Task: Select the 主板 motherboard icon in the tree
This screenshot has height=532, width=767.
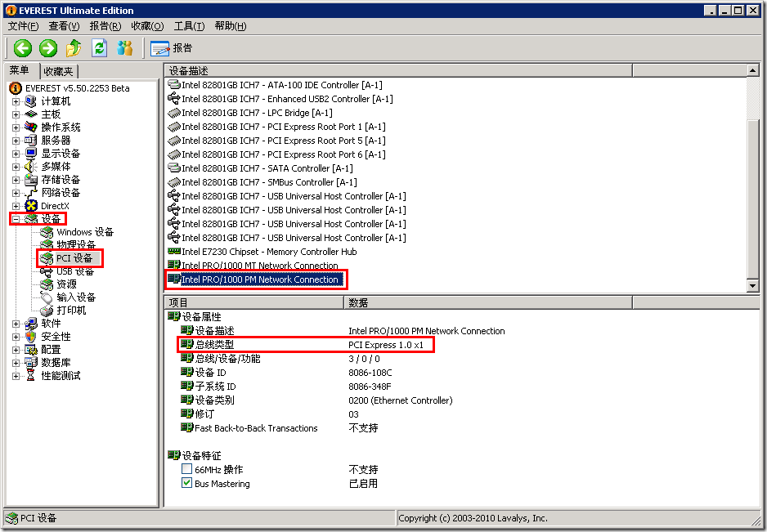Action: pyautogui.click(x=31, y=114)
